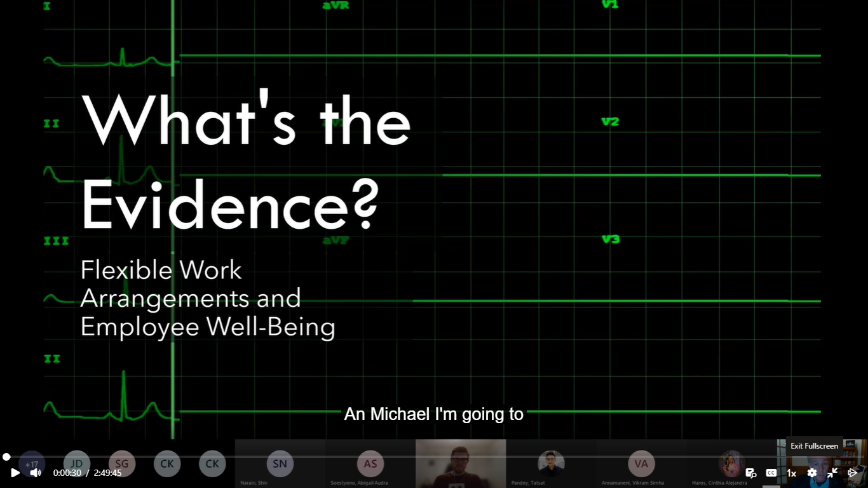Click the share arrow icon at far right
Screen dimensions: 868x488
click(x=853, y=473)
